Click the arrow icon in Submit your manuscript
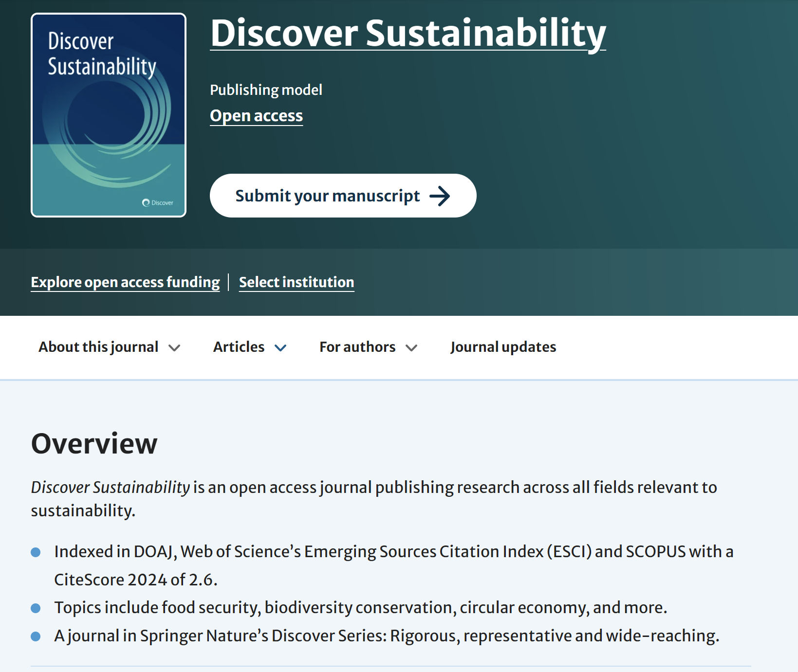Image resolution: width=798 pixels, height=672 pixels. point(440,196)
